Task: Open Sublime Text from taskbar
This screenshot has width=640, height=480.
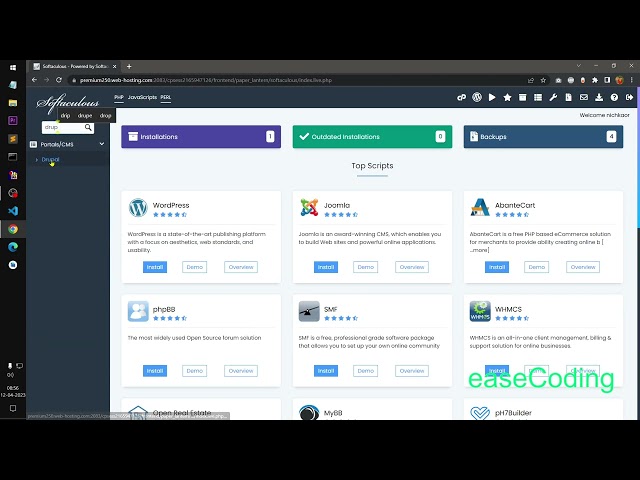Action: point(13,139)
